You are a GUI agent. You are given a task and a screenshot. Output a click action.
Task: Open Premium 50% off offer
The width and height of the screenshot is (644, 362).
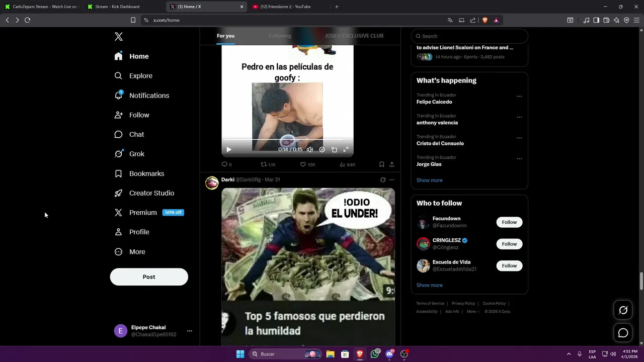point(149,213)
